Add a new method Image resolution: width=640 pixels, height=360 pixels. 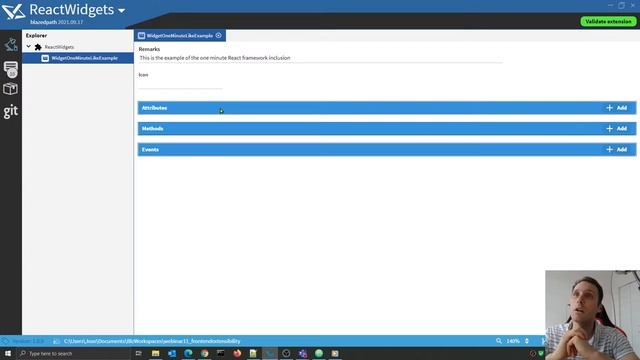(616, 129)
